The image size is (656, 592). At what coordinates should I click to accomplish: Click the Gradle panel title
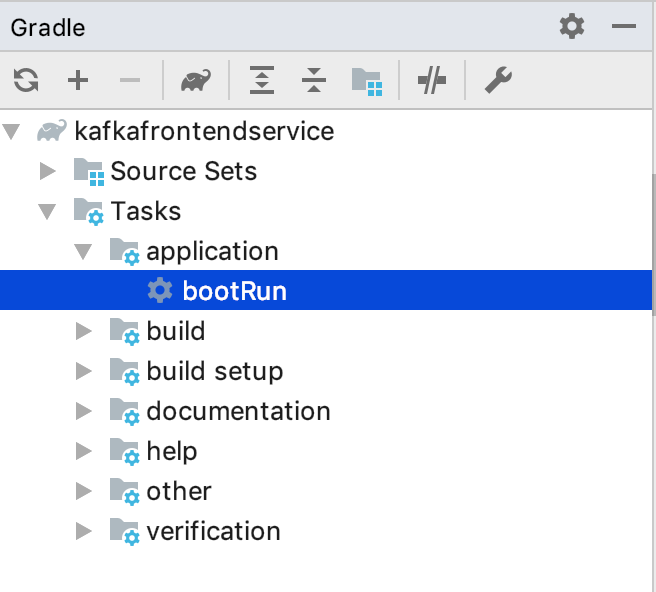tap(48, 27)
